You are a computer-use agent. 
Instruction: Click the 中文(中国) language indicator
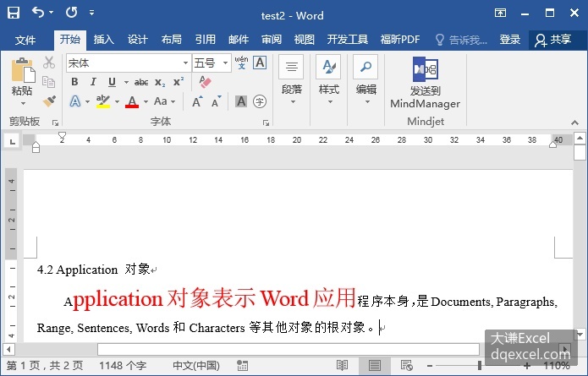coord(195,366)
